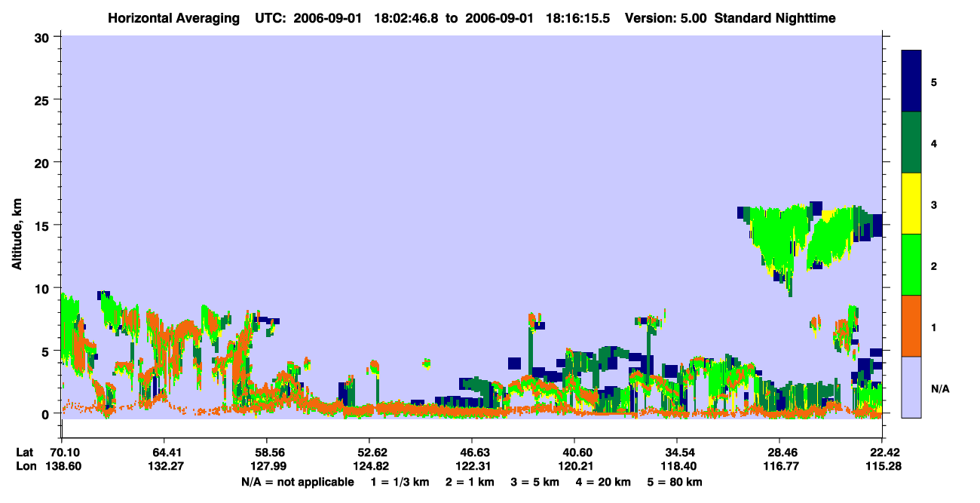Click longitude value 120.21
Image resolution: width=980 pixels, height=503 pixels.
coord(574,466)
